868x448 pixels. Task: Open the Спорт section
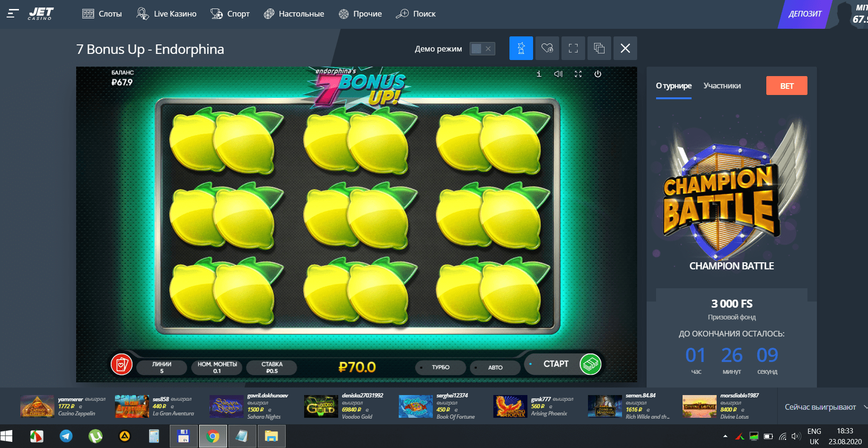(x=230, y=14)
